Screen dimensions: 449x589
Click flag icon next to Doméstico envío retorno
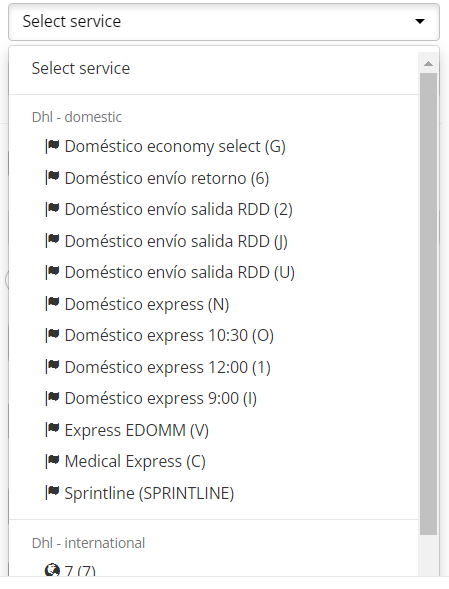click(52, 178)
